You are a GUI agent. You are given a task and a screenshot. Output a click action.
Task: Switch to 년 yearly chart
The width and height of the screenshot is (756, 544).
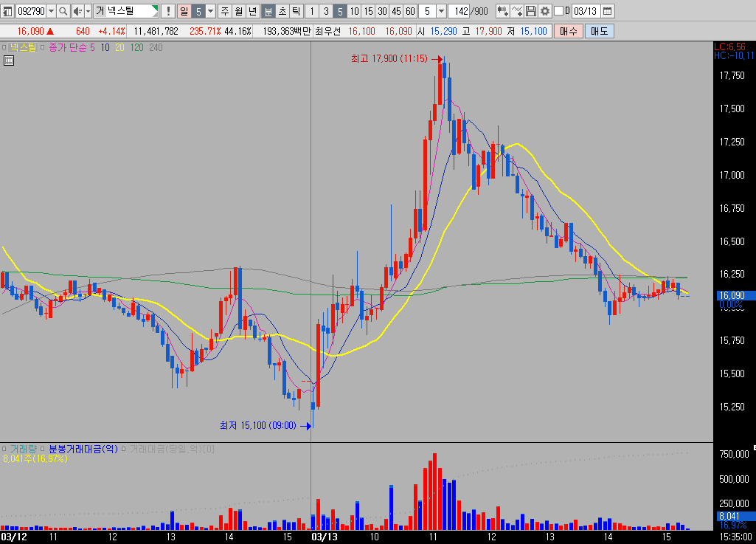click(253, 10)
